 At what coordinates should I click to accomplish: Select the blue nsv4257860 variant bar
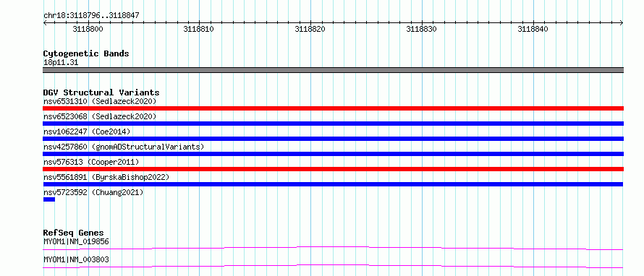click(x=333, y=154)
